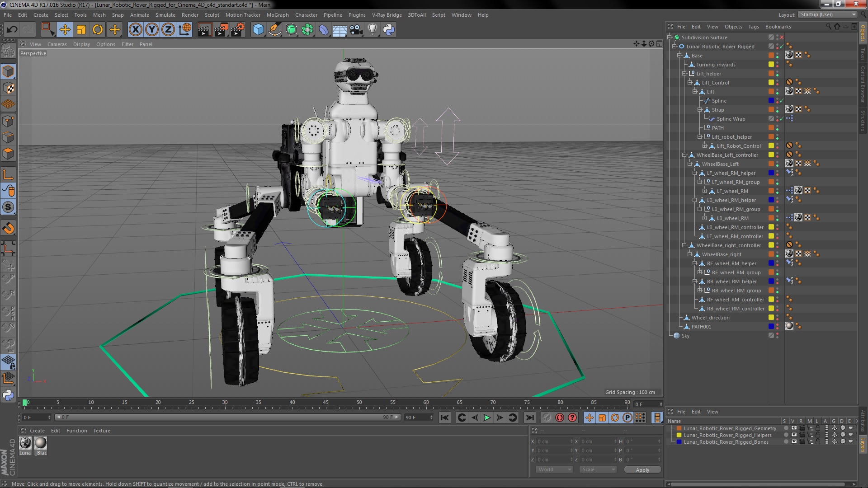Toggle view visibility of Rigged_Helpers layer
Image resolution: width=868 pixels, height=488 pixels.
pyautogui.click(x=794, y=435)
